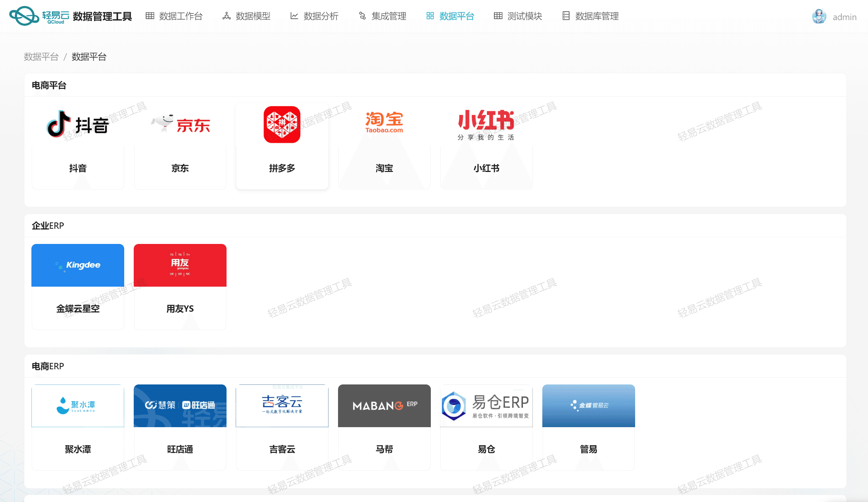Click the 电商ERP section header
This screenshot has height=502, width=868.
click(x=48, y=366)
